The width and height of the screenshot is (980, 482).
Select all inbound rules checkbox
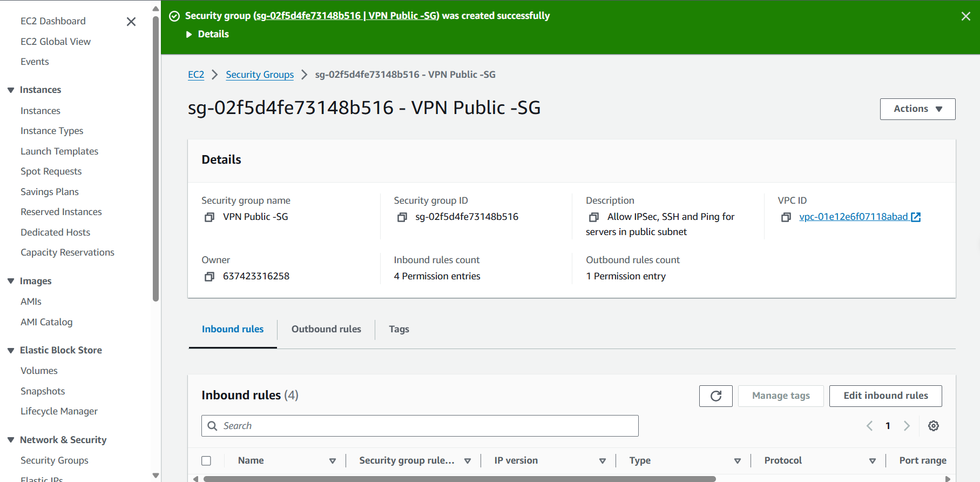[x=206, y=461]
